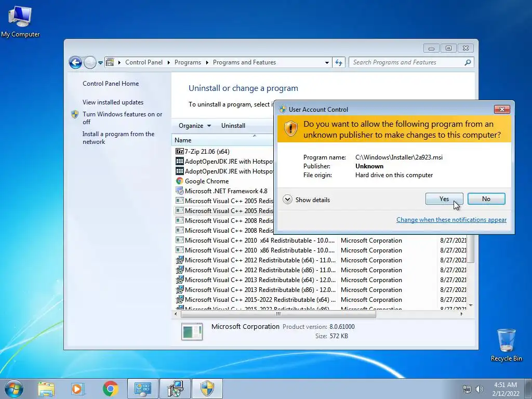Open Google Chrome from taskbar
The image size is (532, 399).
pos(110,389)
